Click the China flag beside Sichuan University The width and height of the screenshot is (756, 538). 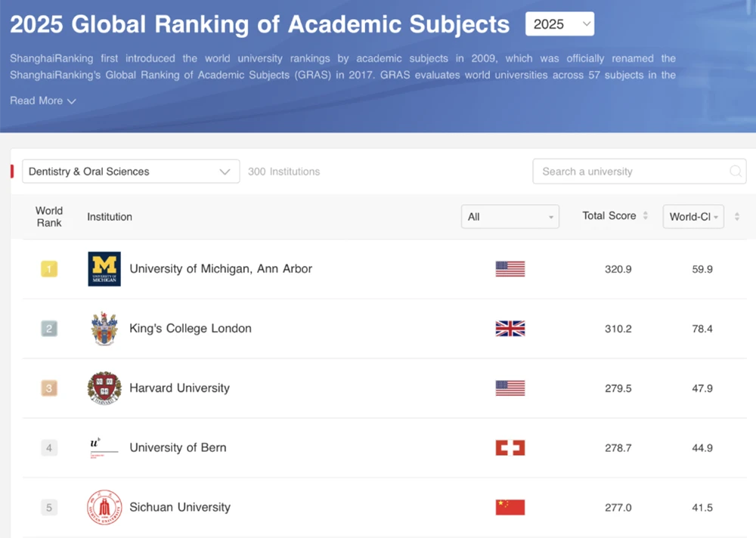[510, 507]
